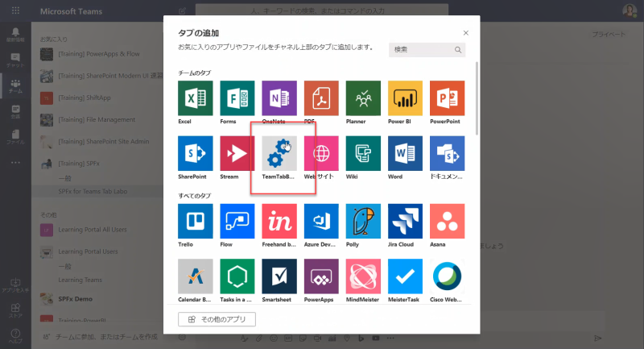This screenshot has width=644, height=349.
Task: Add the Cisco Web... app
Action: [448, 276]
